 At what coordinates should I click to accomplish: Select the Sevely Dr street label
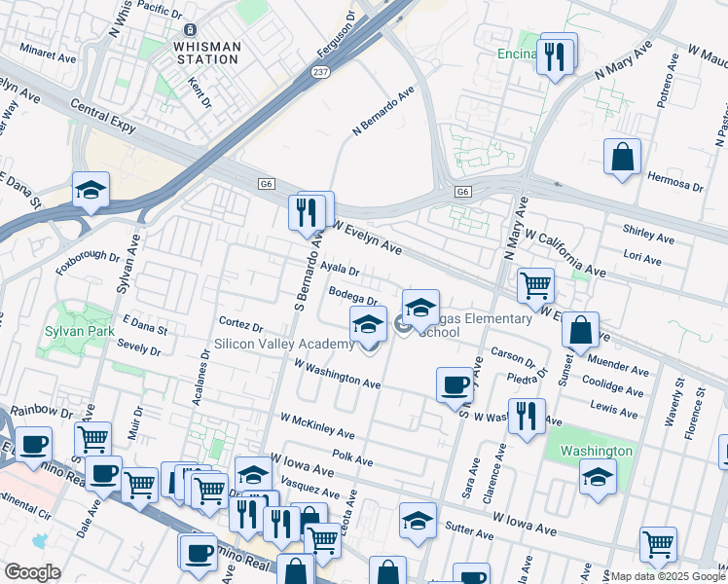[x=139, y=347]
